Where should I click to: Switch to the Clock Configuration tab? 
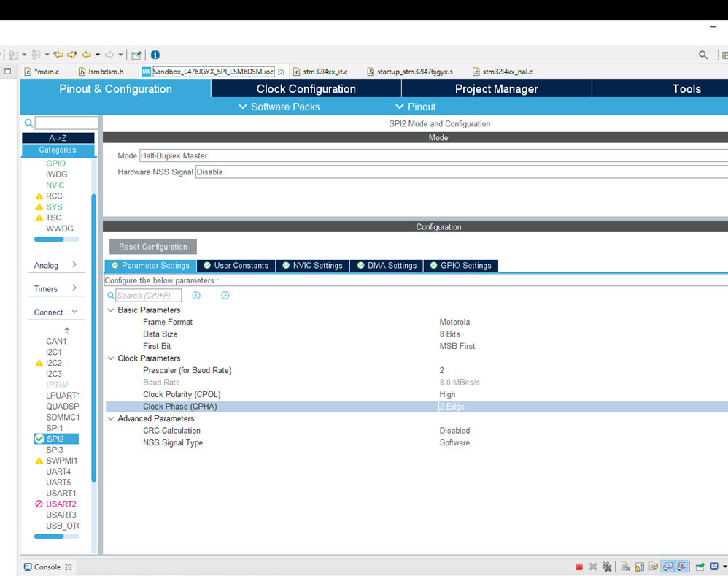click(x=306, y=89)
